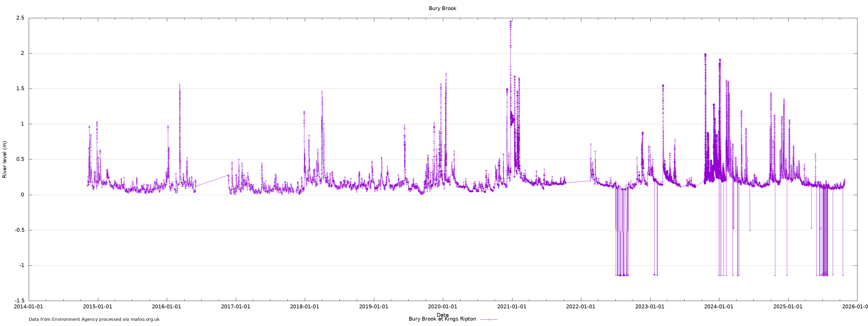The width and height of the screenshot is (868, 326).
Task: Click the 2022-01-01 x-axis date label
Action: [x=580, y=307]
